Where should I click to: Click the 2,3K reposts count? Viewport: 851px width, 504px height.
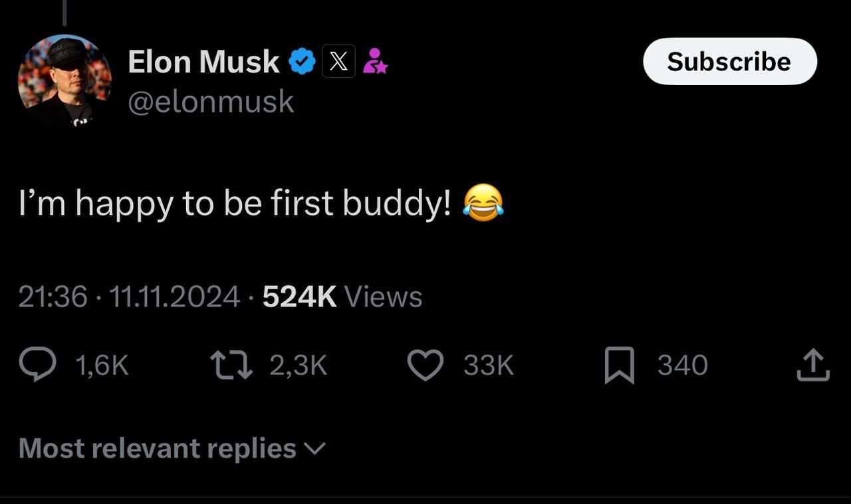pyautogui.click(x=298, y=366)
